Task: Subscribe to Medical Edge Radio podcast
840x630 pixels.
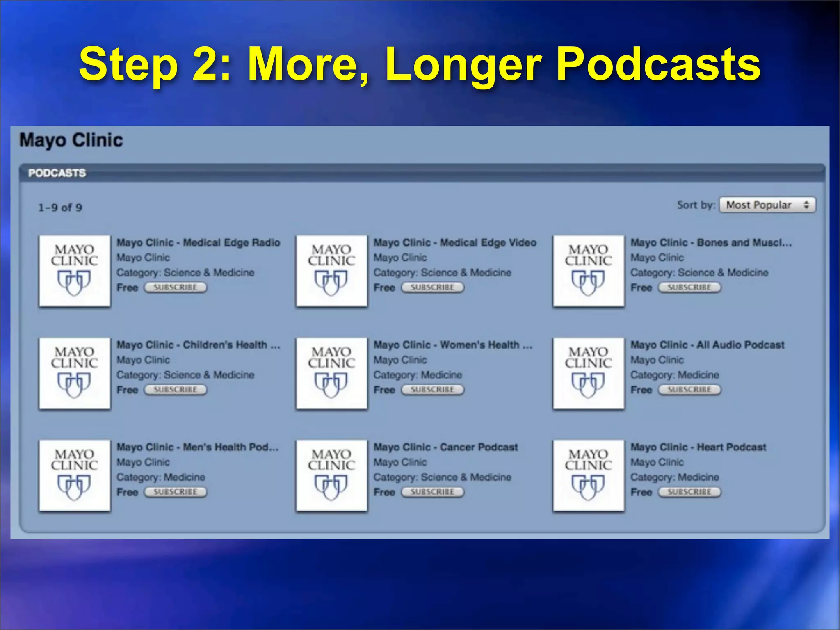Action: [x=175, y=288]
